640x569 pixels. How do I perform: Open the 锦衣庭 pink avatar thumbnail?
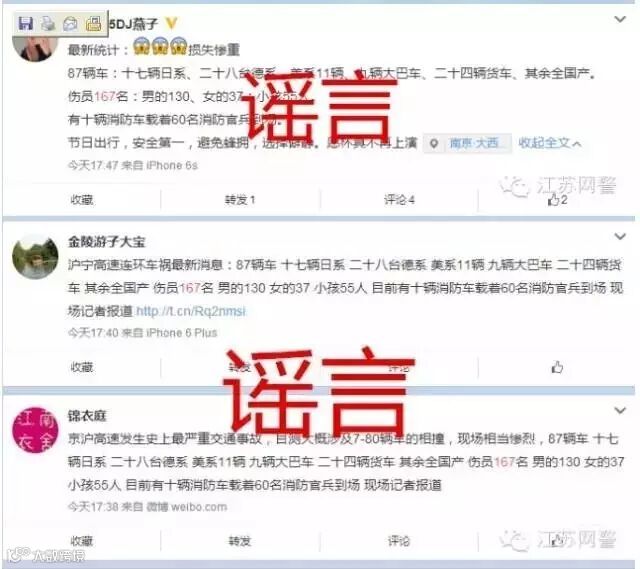(35, 430)
